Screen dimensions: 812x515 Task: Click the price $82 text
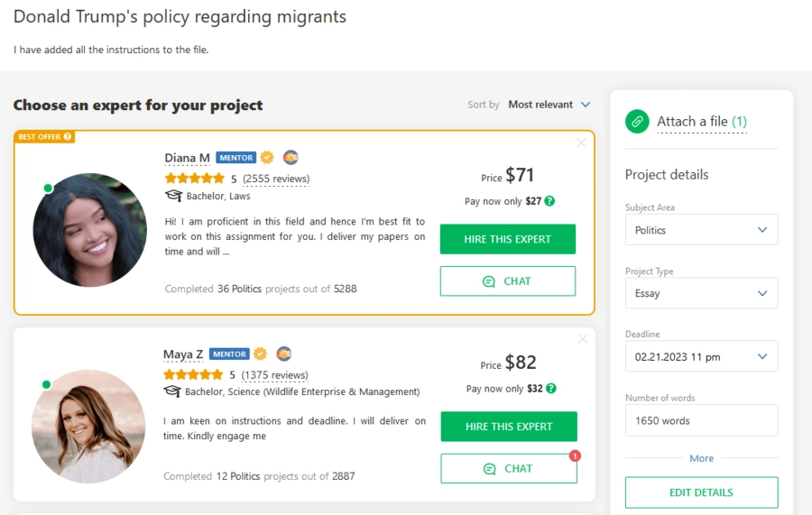tap(521, 363)
